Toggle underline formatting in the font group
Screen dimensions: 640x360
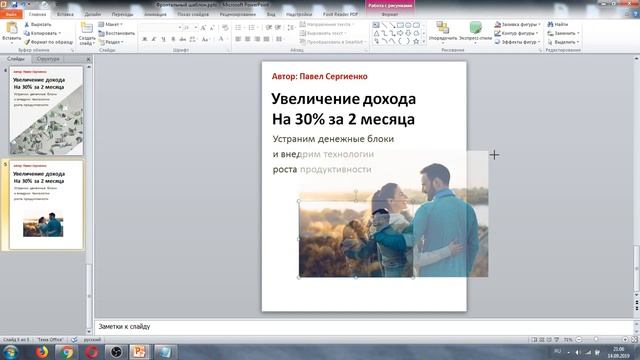point(163,39)
